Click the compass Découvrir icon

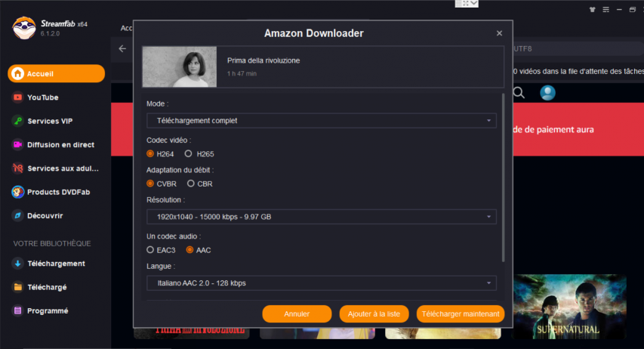17,216
